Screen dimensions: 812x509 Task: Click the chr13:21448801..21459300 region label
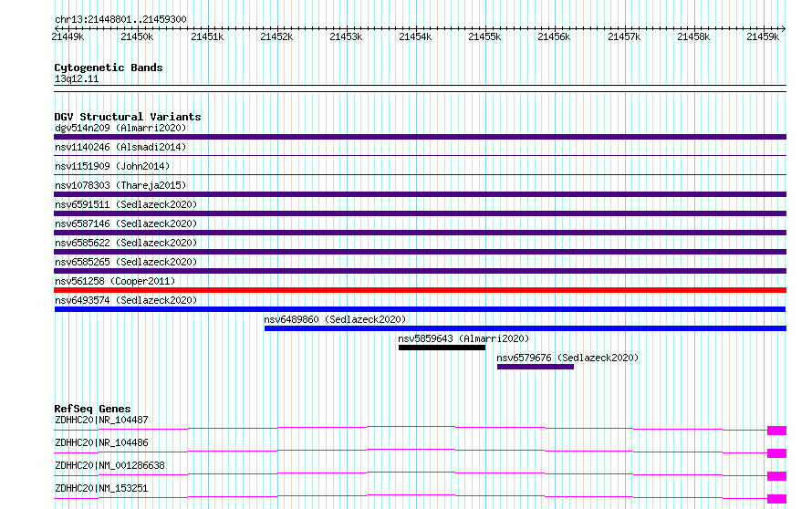click(120, 19)
